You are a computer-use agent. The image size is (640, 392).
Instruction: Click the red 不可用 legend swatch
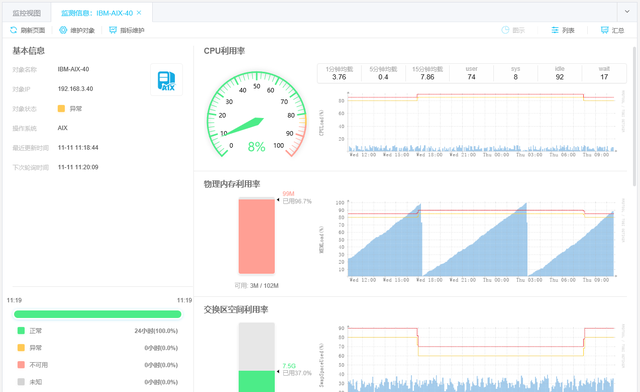click(x=21, y=365)
